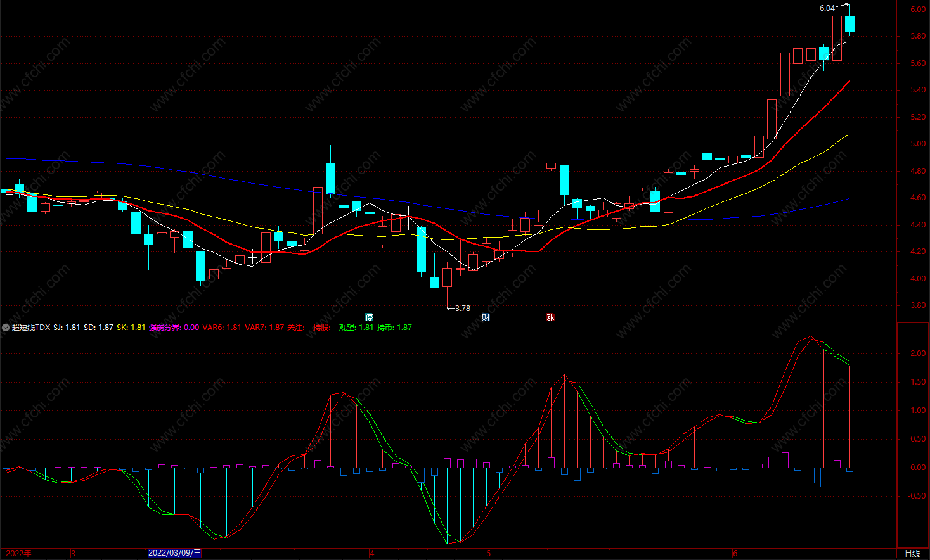Open the 日线 period selector
This screenshot has height=560, width=930.
pyautogui.click(x=912, y=554)
